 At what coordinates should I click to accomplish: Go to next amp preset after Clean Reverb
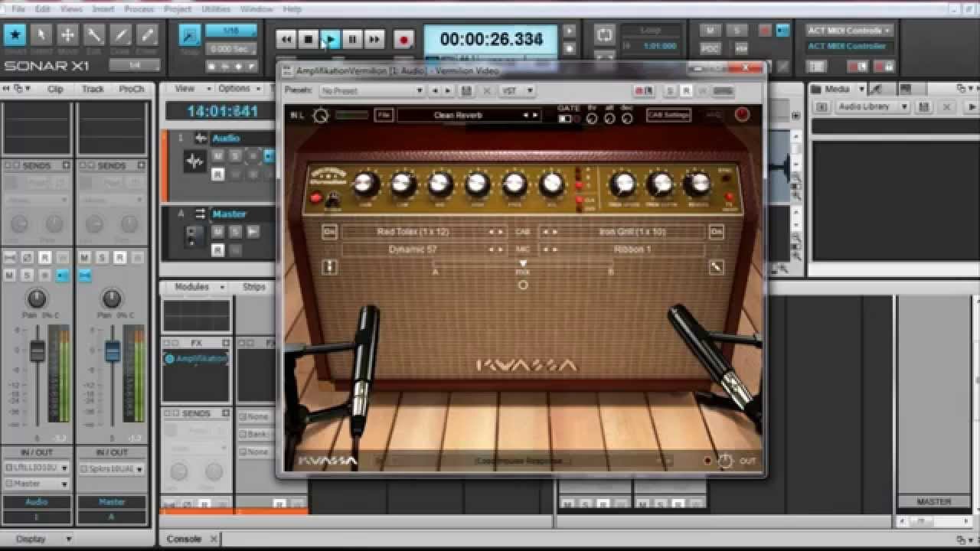click(534, 116)
